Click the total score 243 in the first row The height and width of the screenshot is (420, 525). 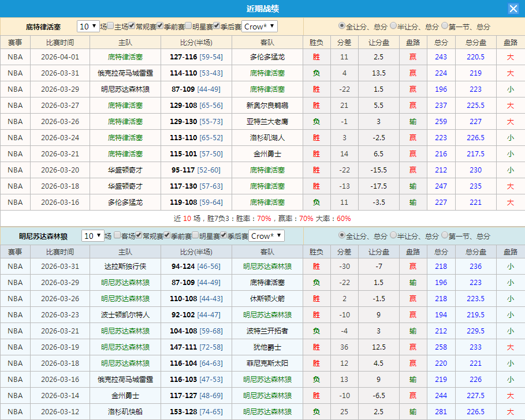point(441,57)
